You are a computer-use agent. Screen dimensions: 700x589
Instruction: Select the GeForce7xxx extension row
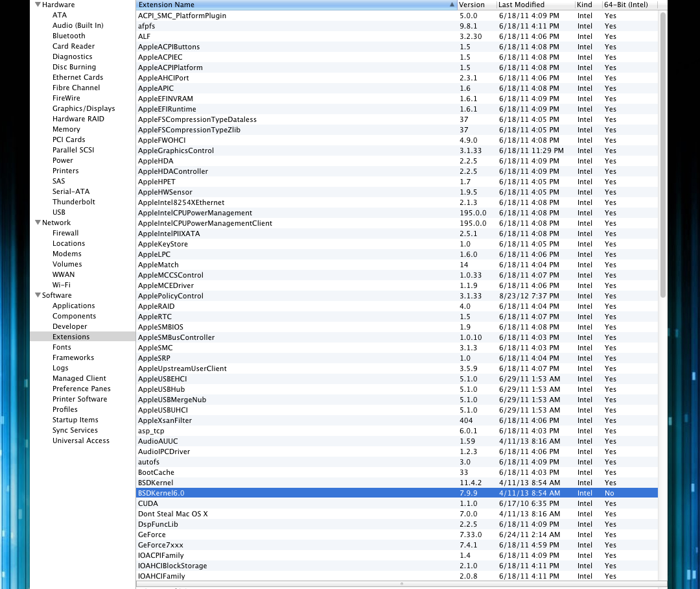click(x=397, y=545)
